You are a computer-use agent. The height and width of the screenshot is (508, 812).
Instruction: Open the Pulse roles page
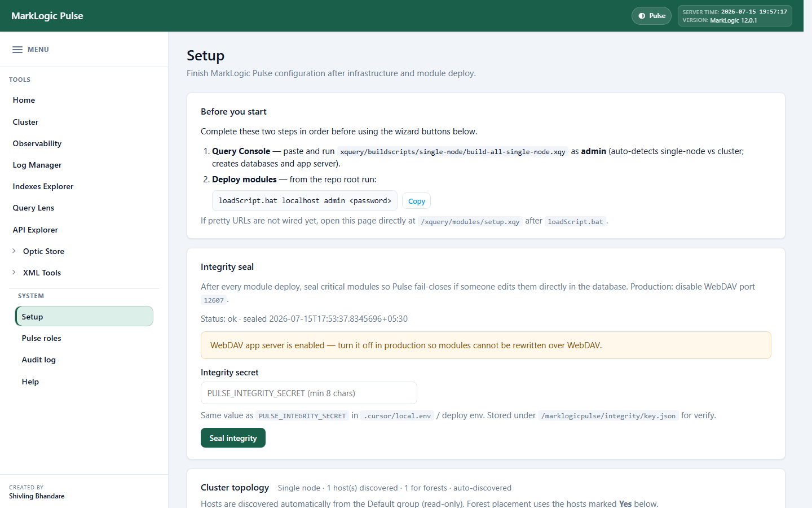(41, 338)
